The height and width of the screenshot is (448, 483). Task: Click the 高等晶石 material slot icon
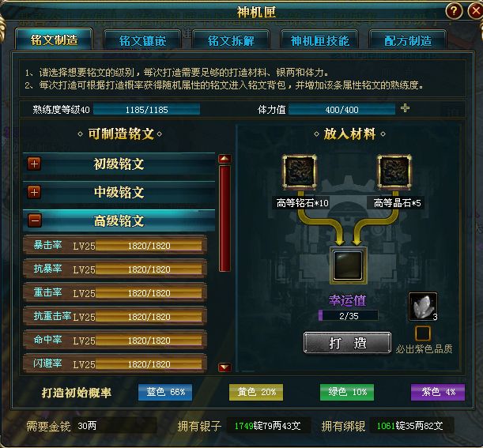[x=394, y=171]
